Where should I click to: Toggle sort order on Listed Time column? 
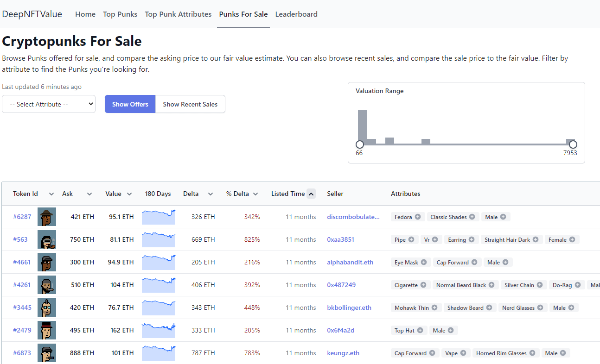click(311, 194)
